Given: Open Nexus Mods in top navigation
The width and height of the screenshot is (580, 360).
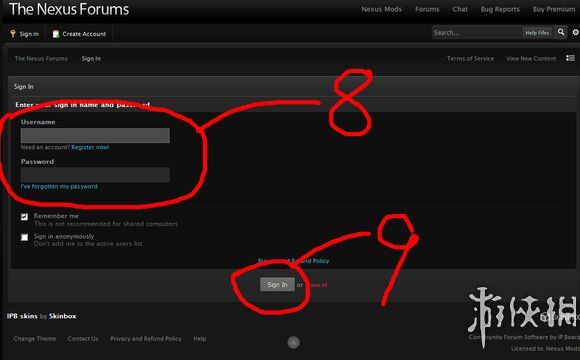Looking at the screenshot, I should coord(381,9).
